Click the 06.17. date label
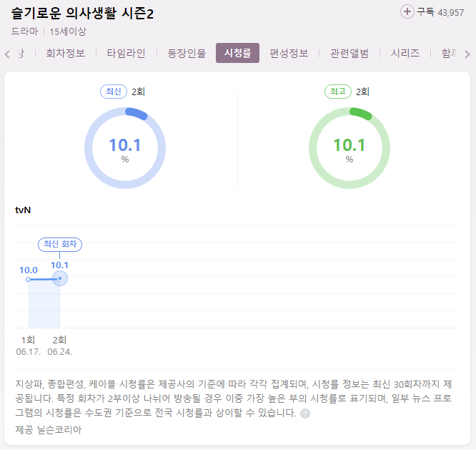 pyautogui.click(x=28, y=352)
